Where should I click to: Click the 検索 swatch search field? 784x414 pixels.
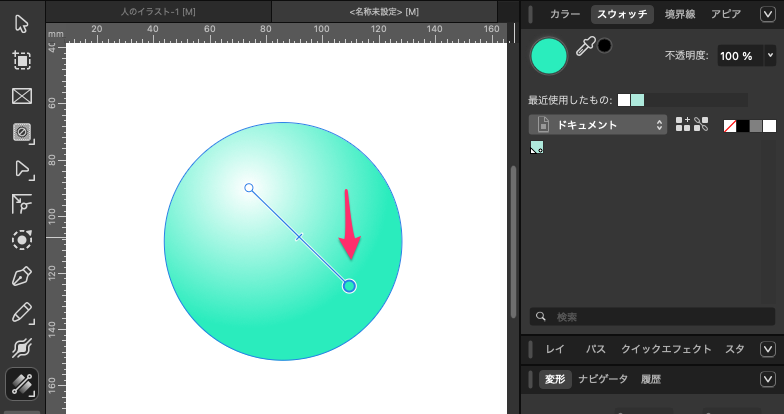coord(650,316)
